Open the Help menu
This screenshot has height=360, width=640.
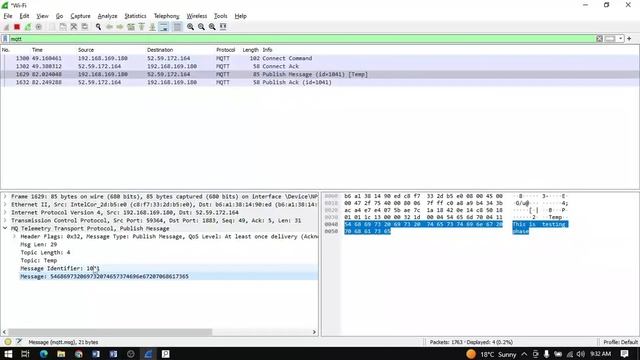click(x=240, y=16)
